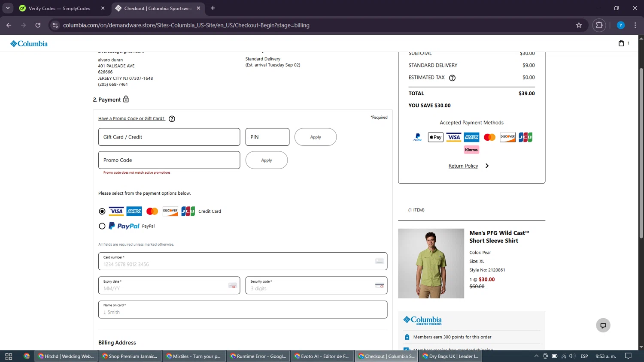This screenshot has width=644, height=362.
Task: Click the CVV card icon in Security code
Action: (x=380, y=285)
